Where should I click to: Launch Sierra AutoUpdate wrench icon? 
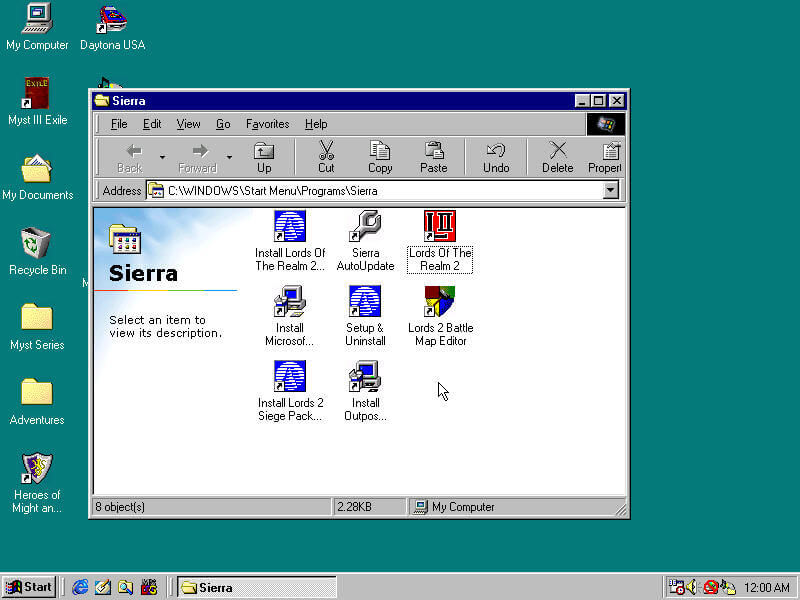[x=365, y=228]
